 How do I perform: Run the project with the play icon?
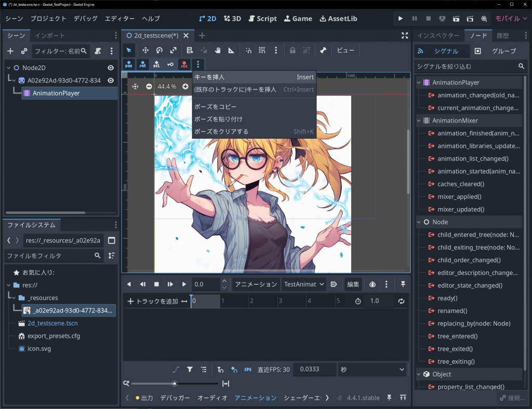click(400, 19)
